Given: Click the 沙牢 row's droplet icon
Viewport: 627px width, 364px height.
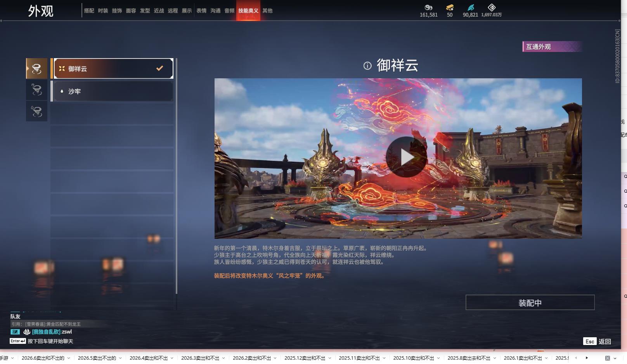Looking at the screenshot, I should (x=62, y=91).
